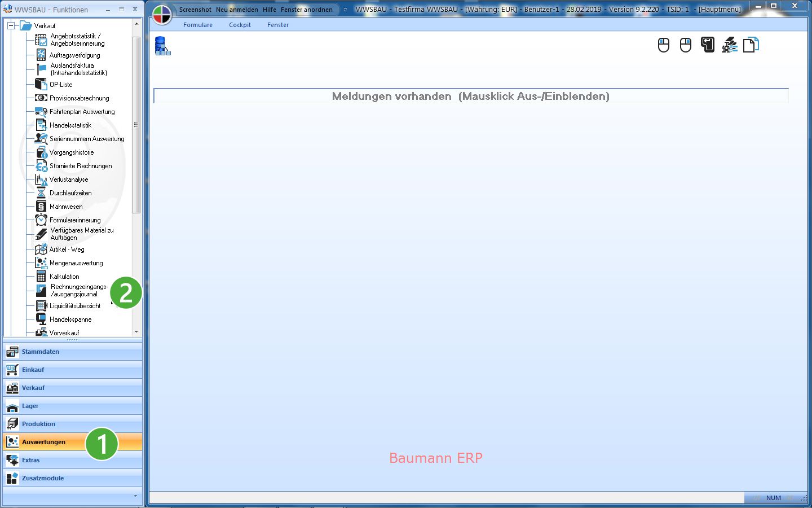
Task: Switch to the Lager section
Action: pyautogui.click(x=73, y=406)
